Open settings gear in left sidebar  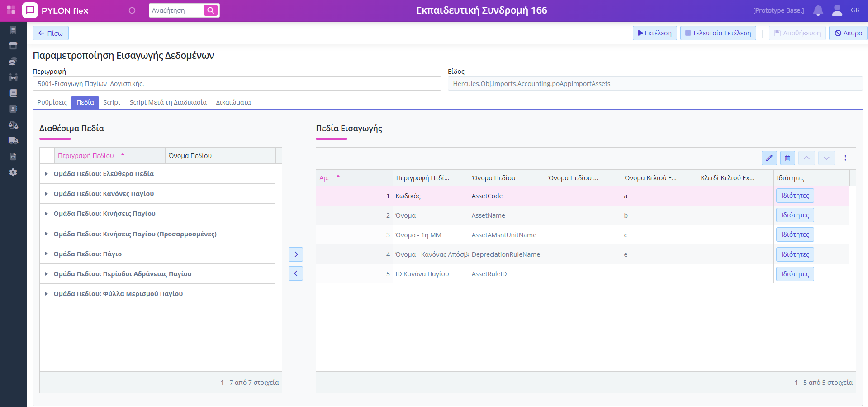click(x=13, y=172)
